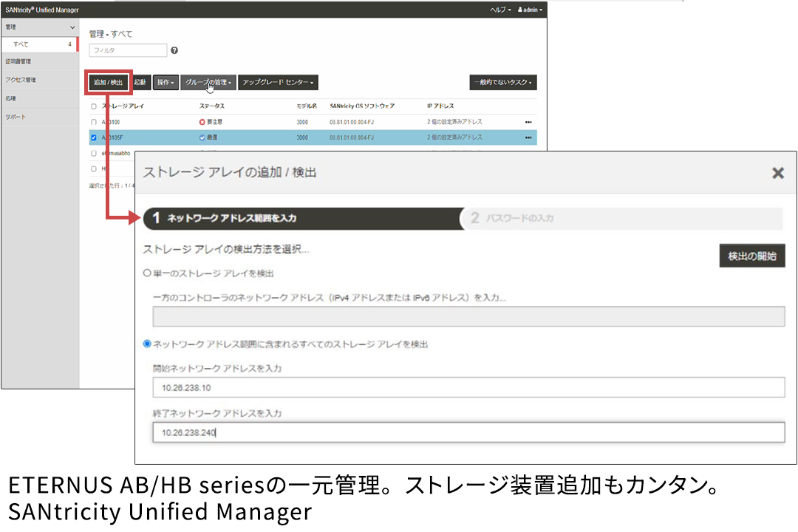Viewport: 798px width, 532px height.
Task: Click the blue 最適 status check icon
Action: pos(202,137)
